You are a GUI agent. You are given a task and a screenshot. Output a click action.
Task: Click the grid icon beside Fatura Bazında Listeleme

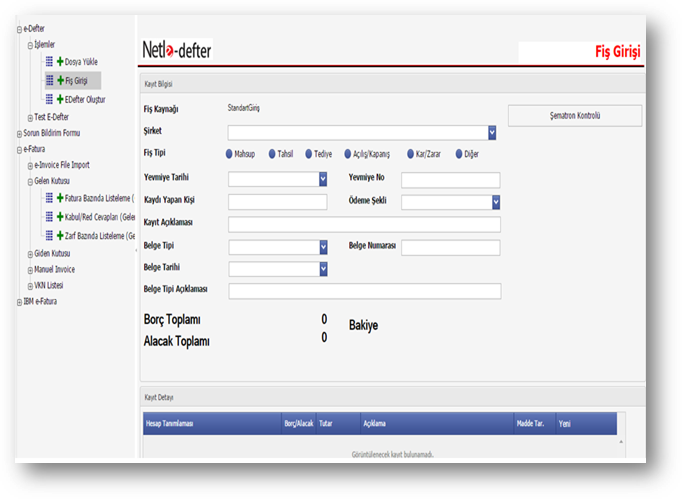(x=49, y=198)
